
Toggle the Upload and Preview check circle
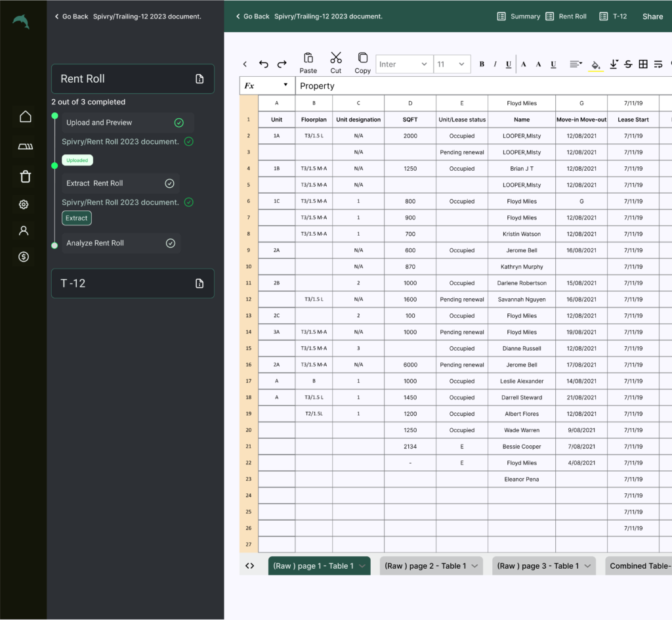click(179, 123)
